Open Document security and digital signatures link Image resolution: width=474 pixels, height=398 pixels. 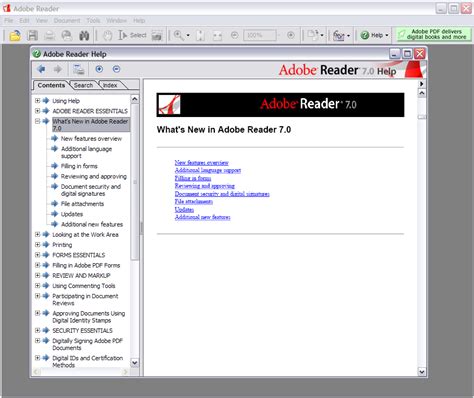click(222, 194)
